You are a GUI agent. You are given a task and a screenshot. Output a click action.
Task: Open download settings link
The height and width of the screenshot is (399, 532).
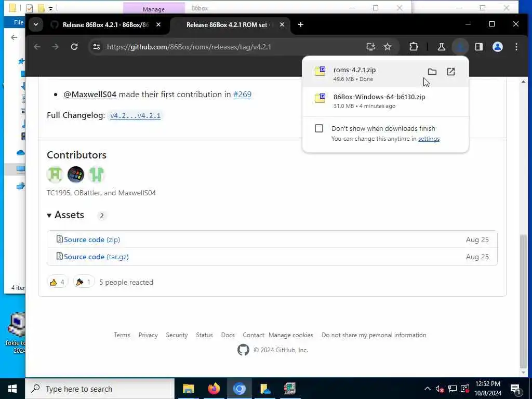[429, 139]
